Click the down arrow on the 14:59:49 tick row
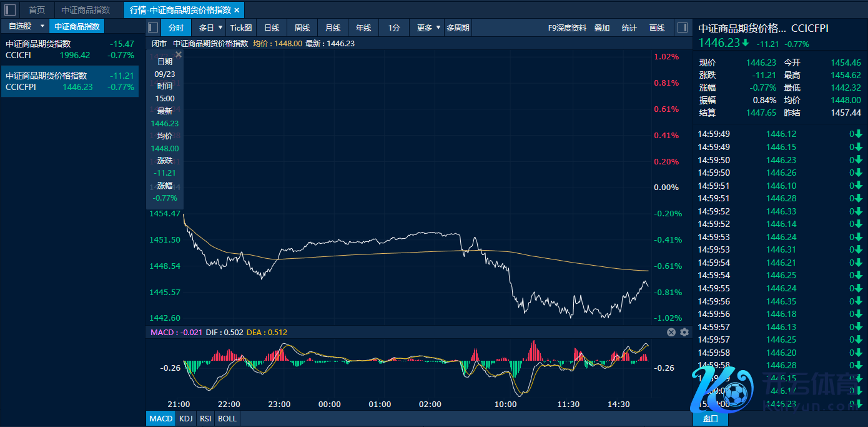 859,134
